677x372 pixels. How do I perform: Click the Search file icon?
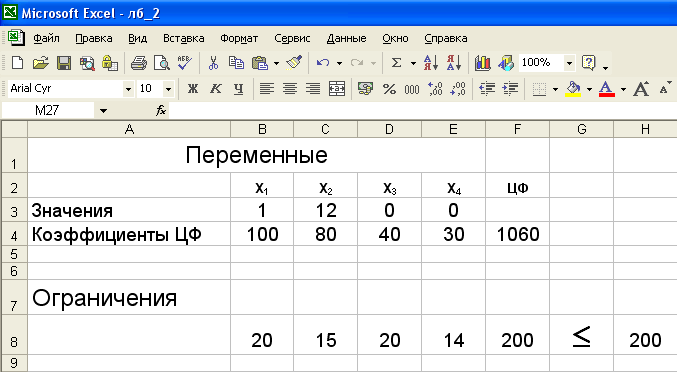87,63
